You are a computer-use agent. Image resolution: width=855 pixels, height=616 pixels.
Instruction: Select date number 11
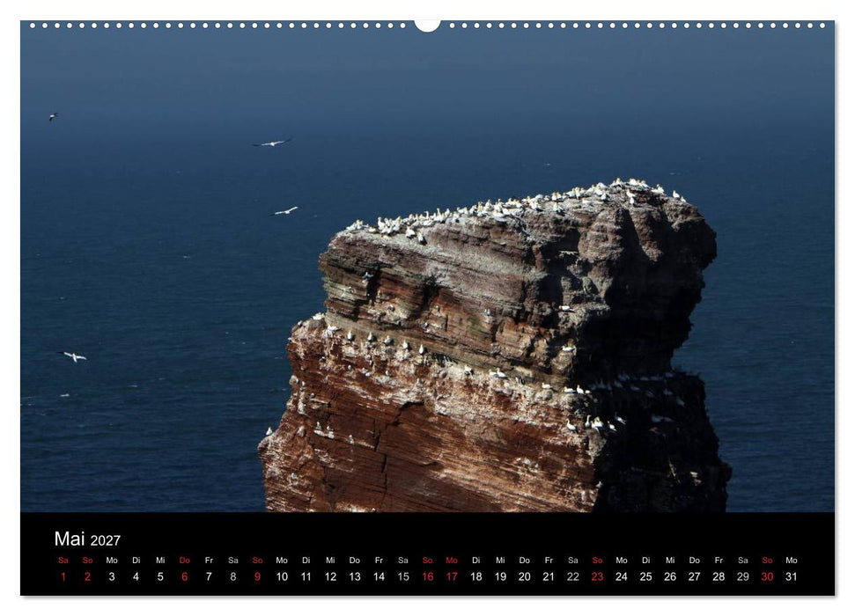pos(306,576)
